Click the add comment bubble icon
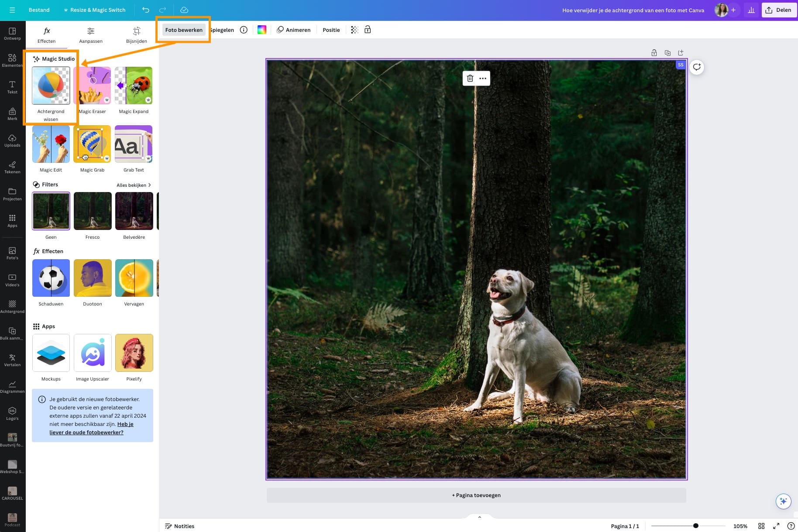 pyautogui.click(x=697, y=67)
